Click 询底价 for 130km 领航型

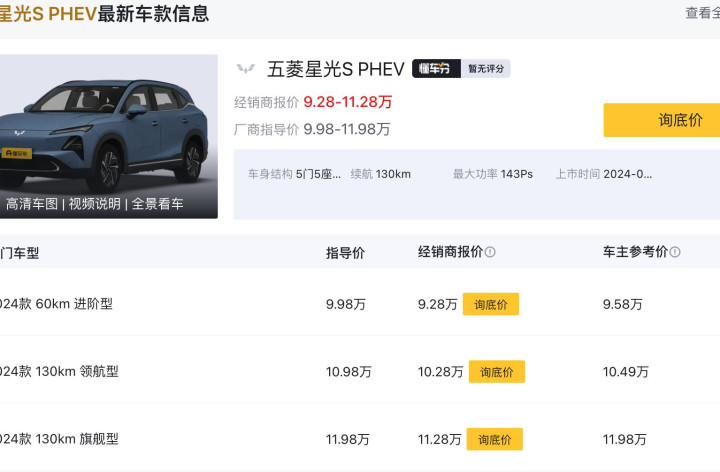click(497, 371)
